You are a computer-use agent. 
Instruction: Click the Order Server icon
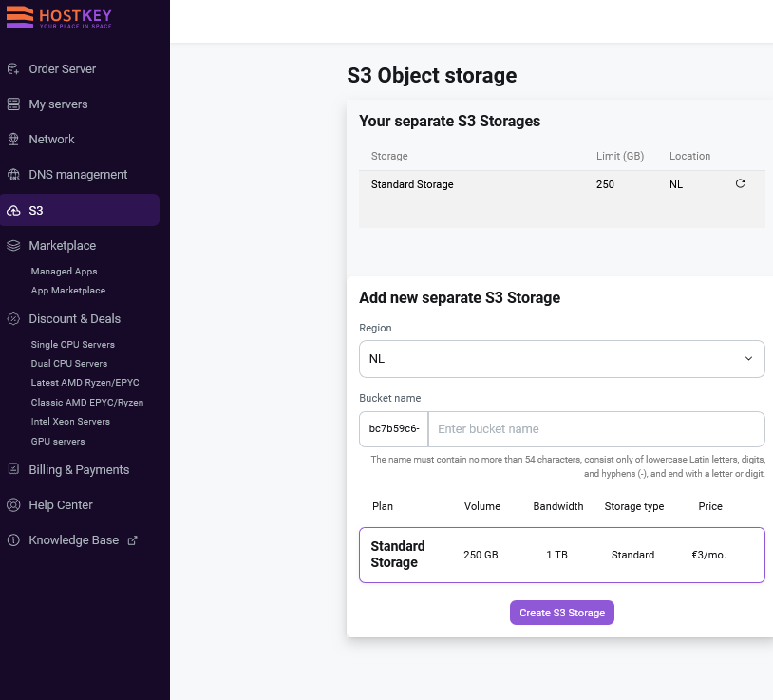point(13,69)
